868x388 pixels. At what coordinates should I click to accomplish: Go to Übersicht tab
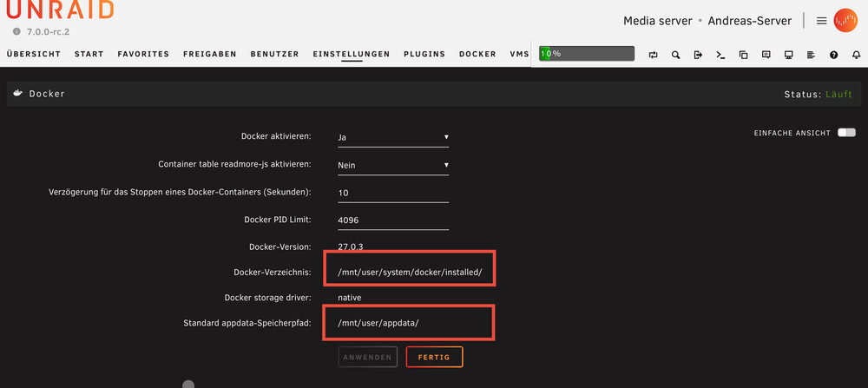[x=34, y=54]
